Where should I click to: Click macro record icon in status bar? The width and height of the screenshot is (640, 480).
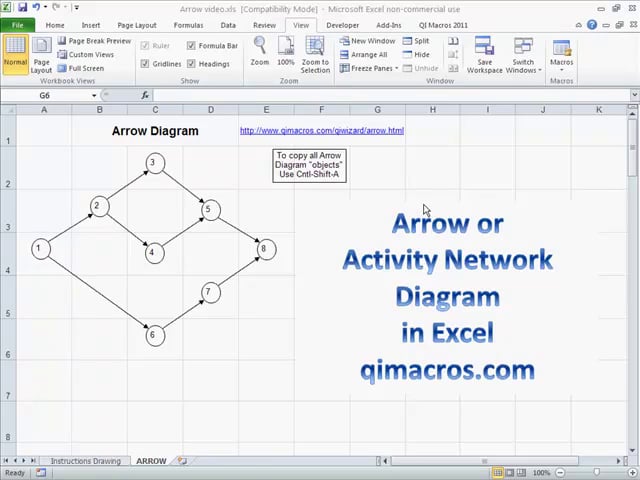point(41,473)
